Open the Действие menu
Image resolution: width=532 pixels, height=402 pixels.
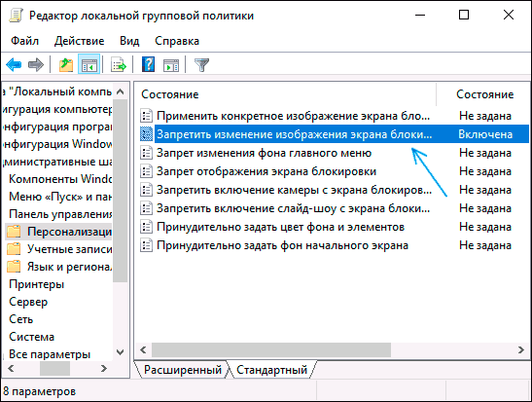[x=80, y=41]
